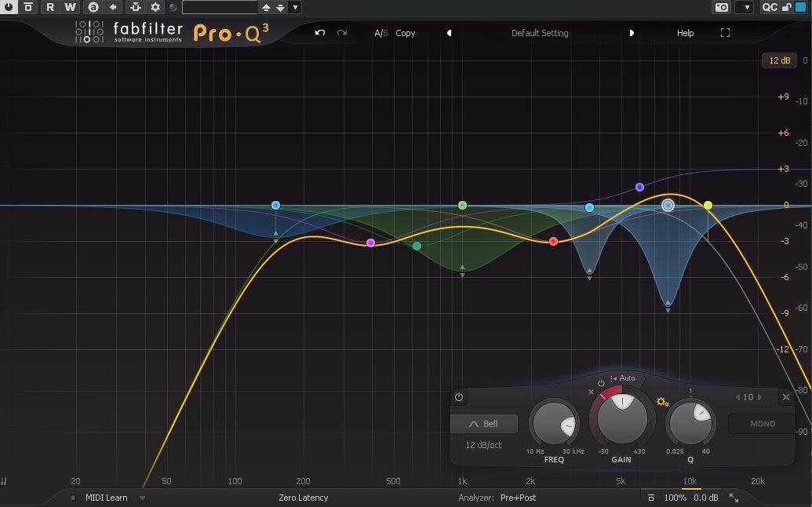Load previous preset with up arrow
Screen dimensions: 812x507
tap(266, 7)
